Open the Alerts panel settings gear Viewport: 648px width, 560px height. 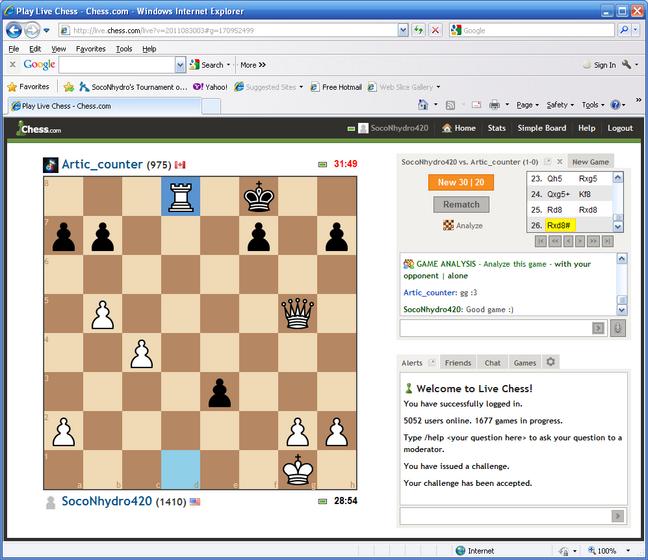(550, 362)
